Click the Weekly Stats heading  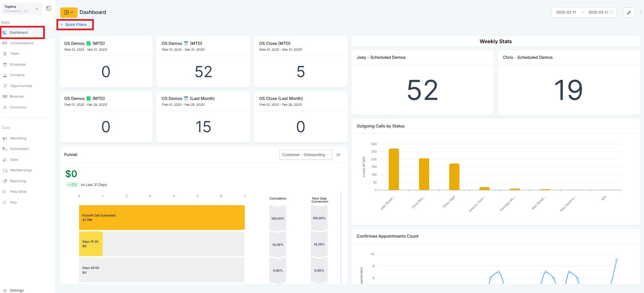(x=495, y=41)
